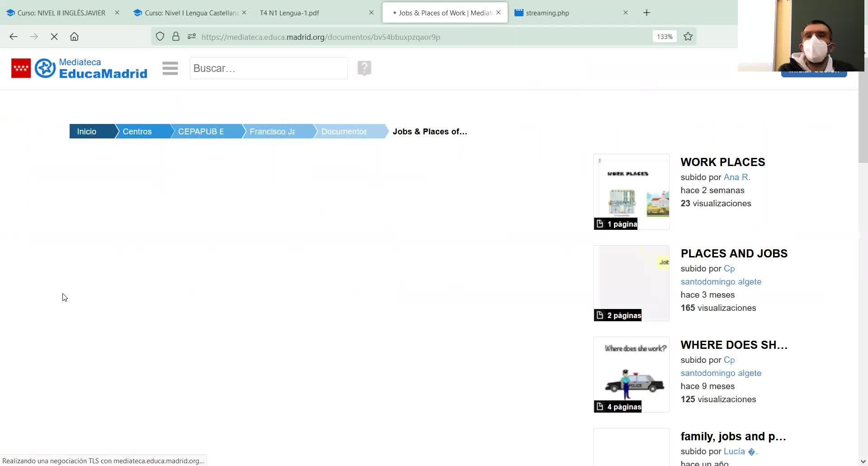Image resolution: width=868 pixels, height=466 pixels.
Task: Click the tracking protection shield icon
Action: [x=160, y=37]
